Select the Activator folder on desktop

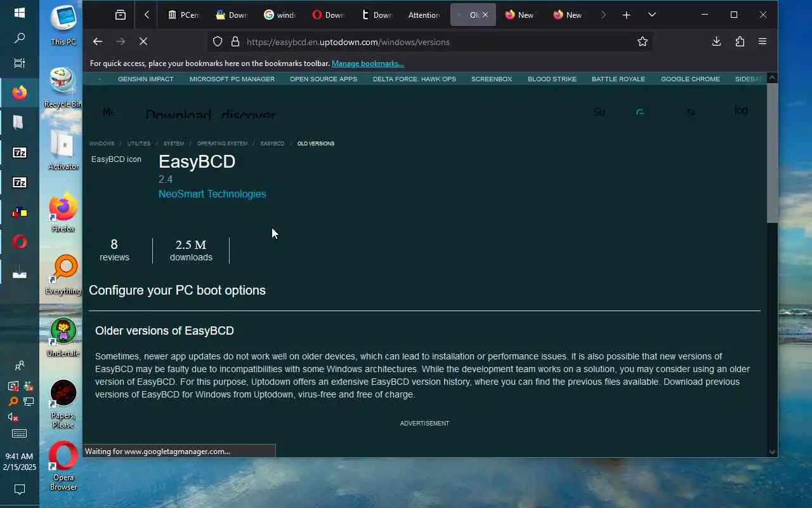coord(63,150)
